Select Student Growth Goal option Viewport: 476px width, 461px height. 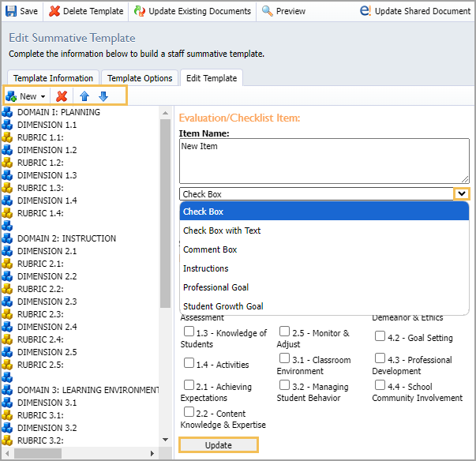coord(324,306)
